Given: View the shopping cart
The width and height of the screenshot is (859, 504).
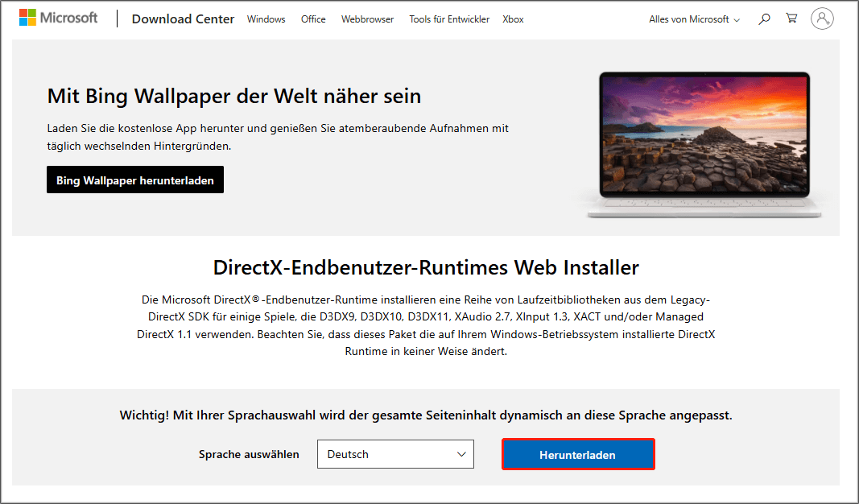Looking at the screenshot, I should (791, 18).
